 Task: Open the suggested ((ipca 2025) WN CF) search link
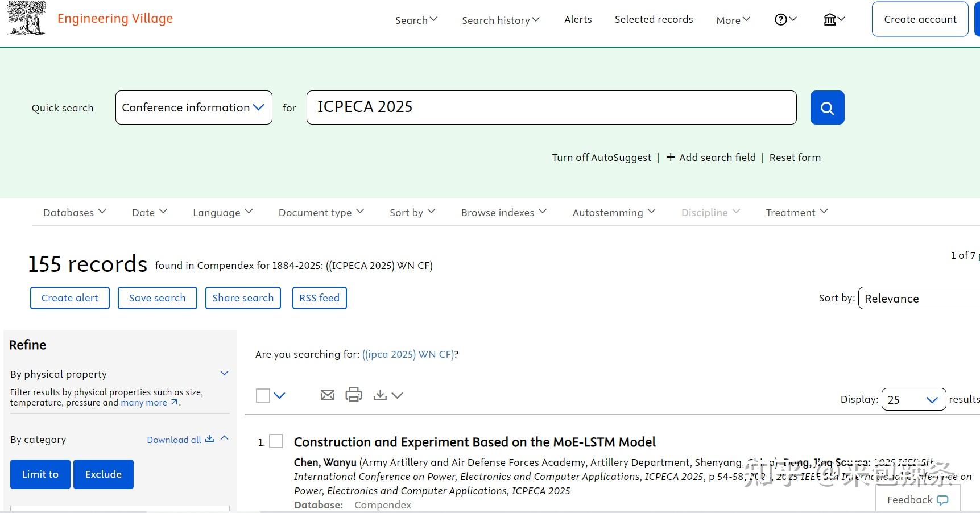coord(407,354)
